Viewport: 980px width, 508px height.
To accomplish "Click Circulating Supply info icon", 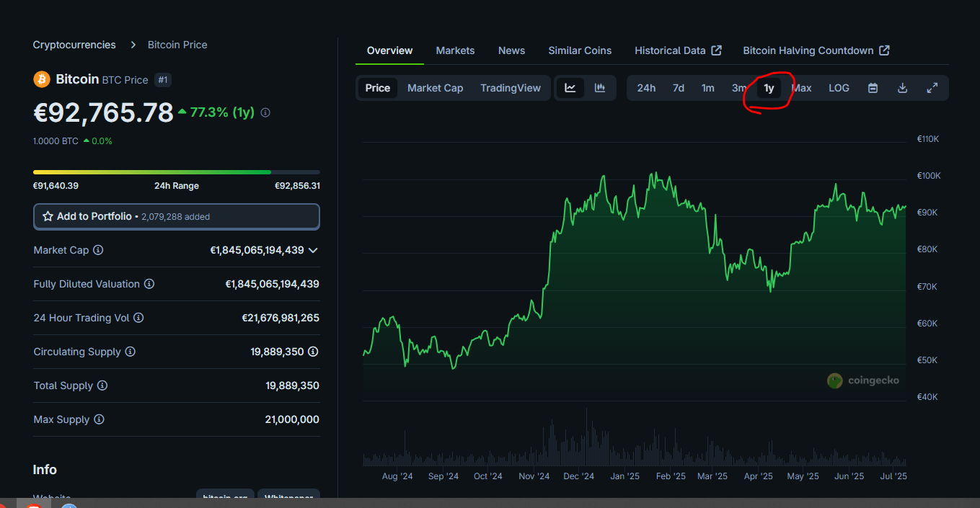I will pyautogui.click(x=131, y=352).
